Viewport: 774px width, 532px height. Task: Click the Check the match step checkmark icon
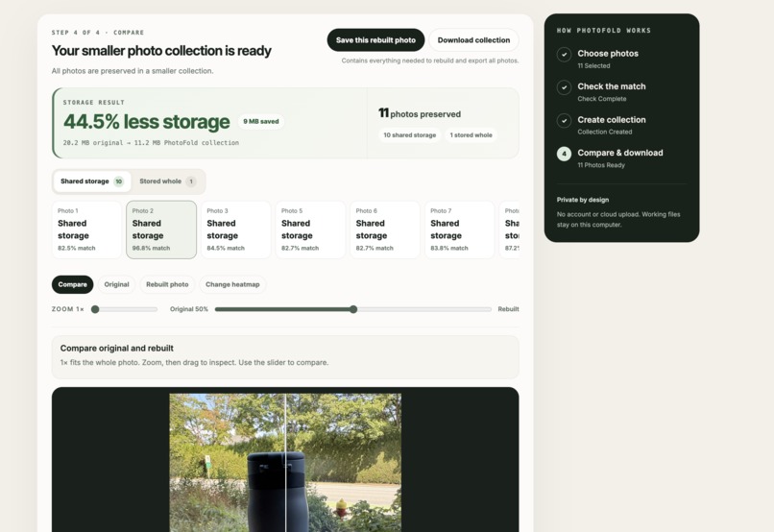[565, 87]
